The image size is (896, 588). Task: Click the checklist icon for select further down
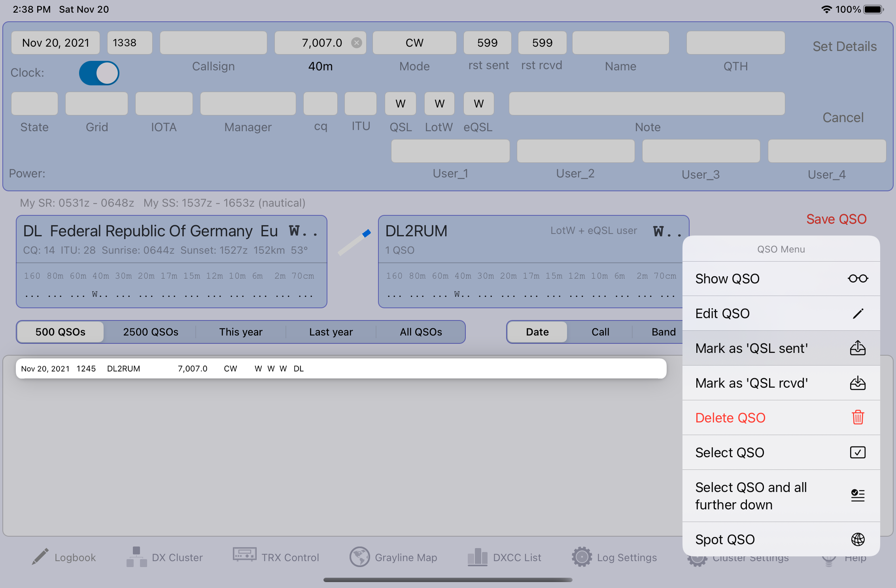[858, 496]
